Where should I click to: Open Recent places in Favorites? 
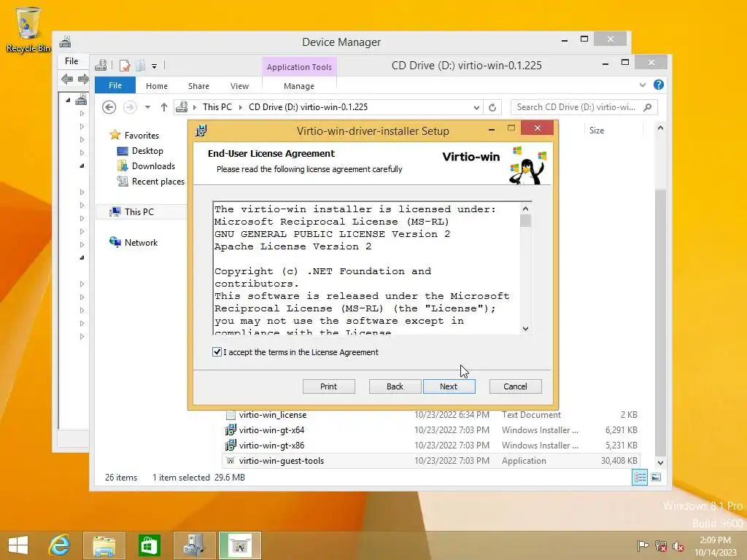click(x=158, y=182)
